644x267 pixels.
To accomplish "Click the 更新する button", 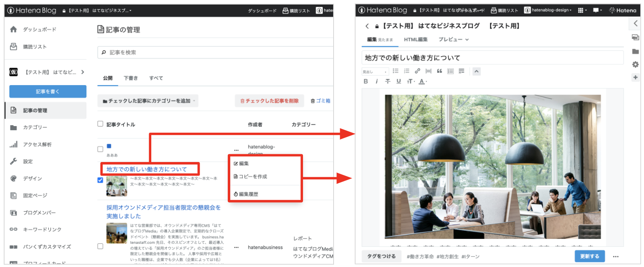I will click(589, 256).
